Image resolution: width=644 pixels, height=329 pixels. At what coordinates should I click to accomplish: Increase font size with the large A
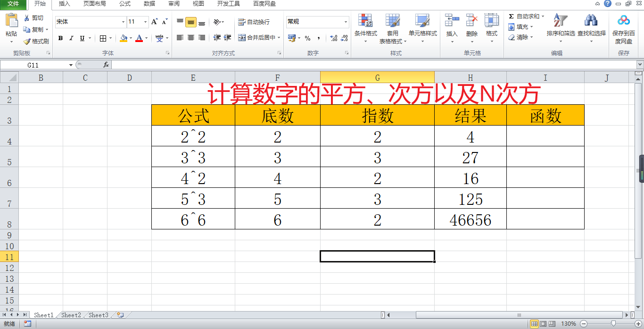(x=155, y=22)
